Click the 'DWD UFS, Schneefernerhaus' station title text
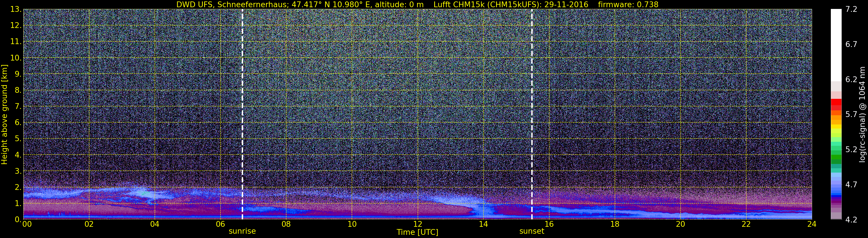868x238 pixels. pyautogui.click(x=232, y=4)
